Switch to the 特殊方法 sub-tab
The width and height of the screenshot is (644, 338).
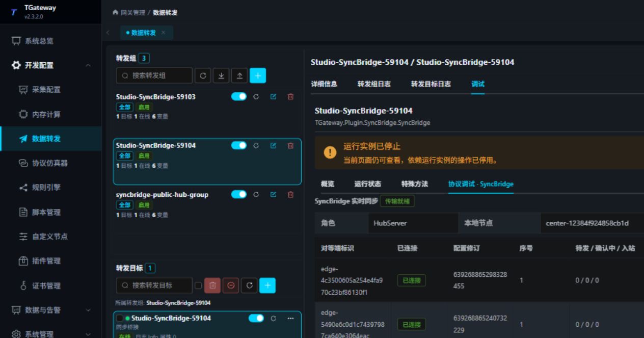coord(415,184)
